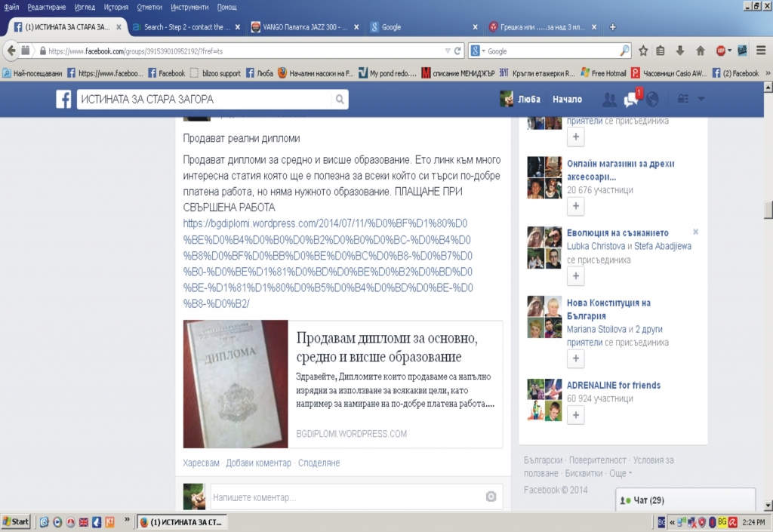Show more bookmarks with the toolbar chevron

pyautogui.click(x=768, y=73)
